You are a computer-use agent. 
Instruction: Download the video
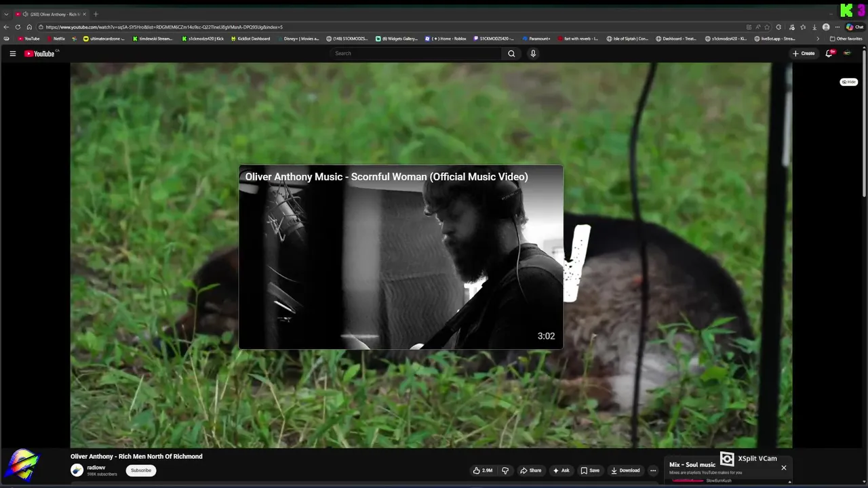625,470
